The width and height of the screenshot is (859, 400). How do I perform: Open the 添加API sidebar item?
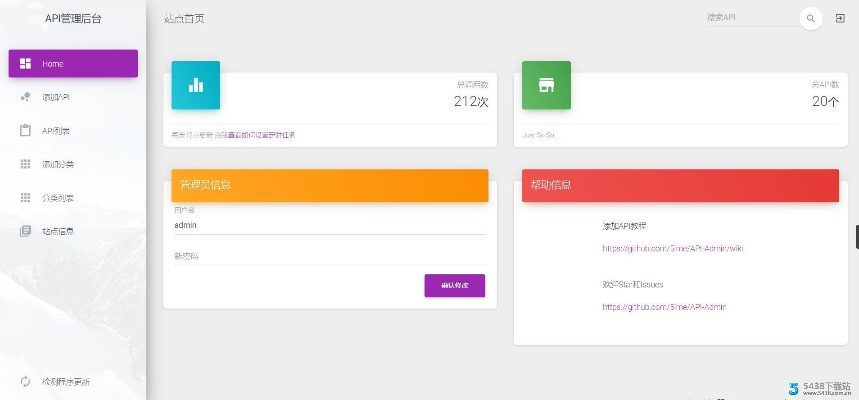(x=56, y=97)
